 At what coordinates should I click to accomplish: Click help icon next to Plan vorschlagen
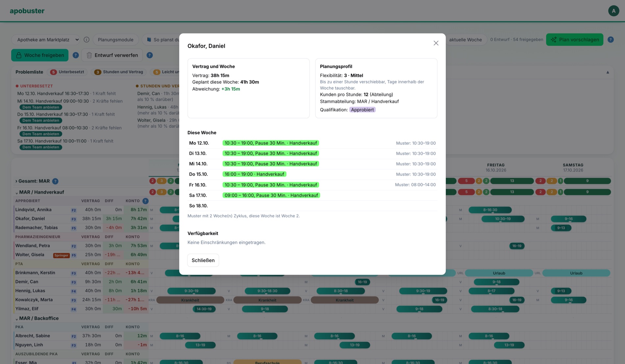(x=611, y=39)
